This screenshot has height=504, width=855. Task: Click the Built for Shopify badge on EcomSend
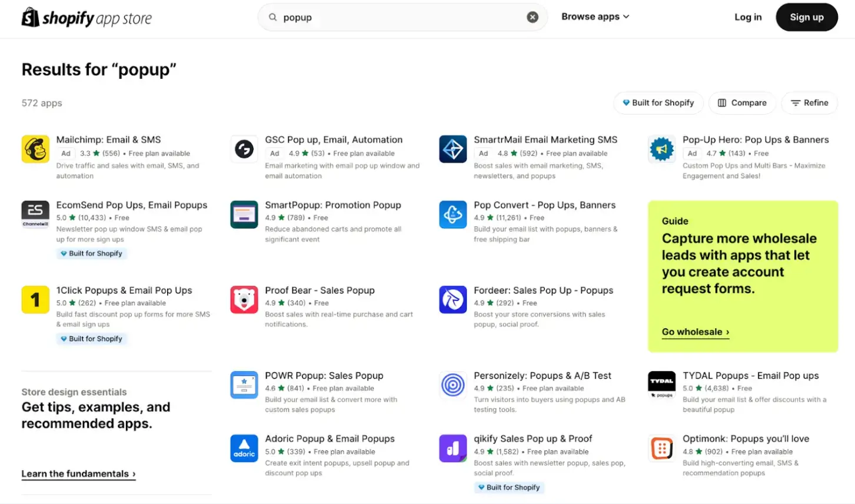pyautogui.click(x=91, y=253)
